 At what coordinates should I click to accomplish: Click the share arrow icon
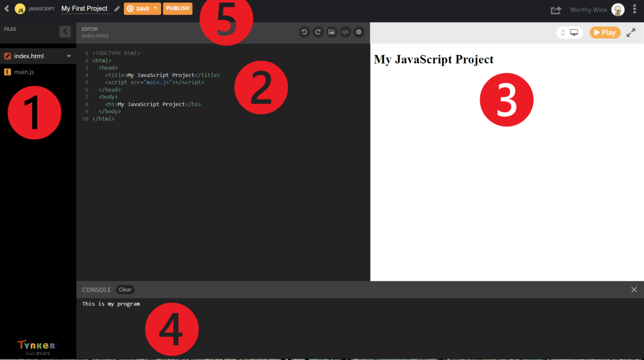556,10
